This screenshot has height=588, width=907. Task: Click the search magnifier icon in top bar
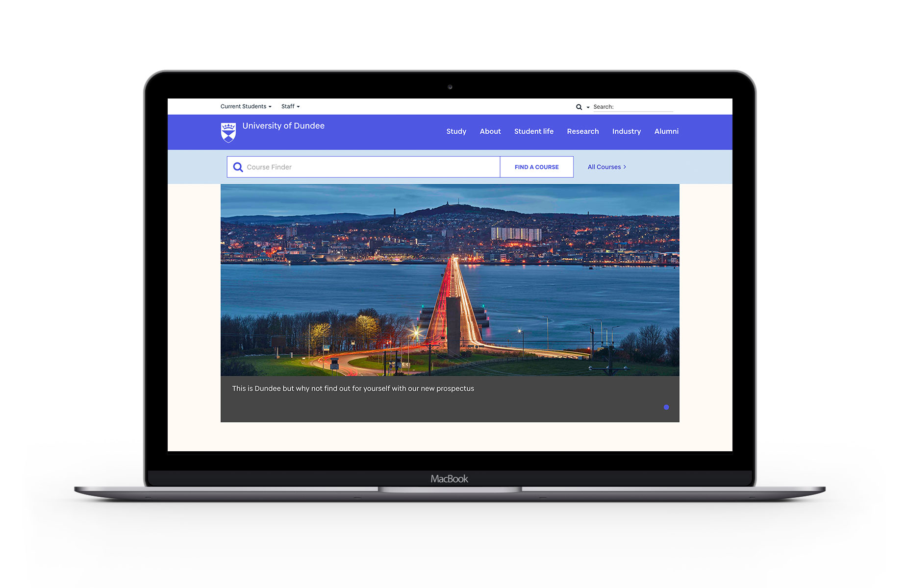tap(579, 107)
